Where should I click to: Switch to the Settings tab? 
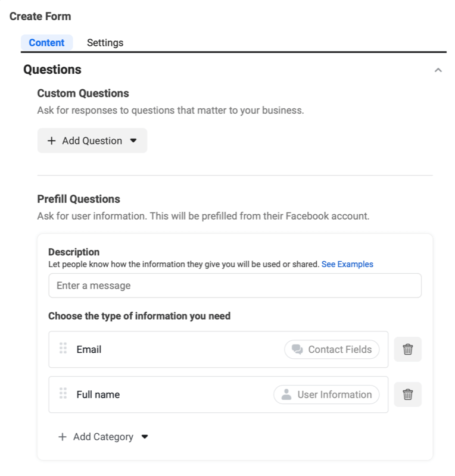point(105,43)
